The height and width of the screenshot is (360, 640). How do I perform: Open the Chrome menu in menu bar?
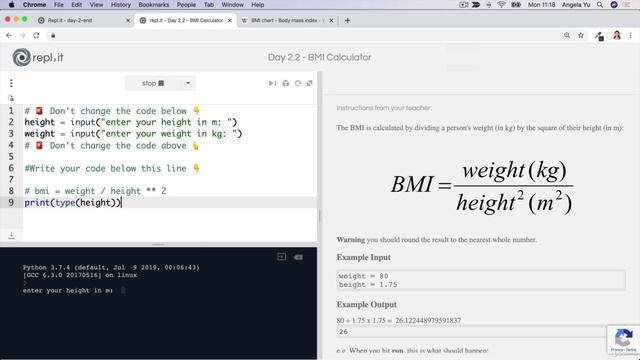(34, 5)
